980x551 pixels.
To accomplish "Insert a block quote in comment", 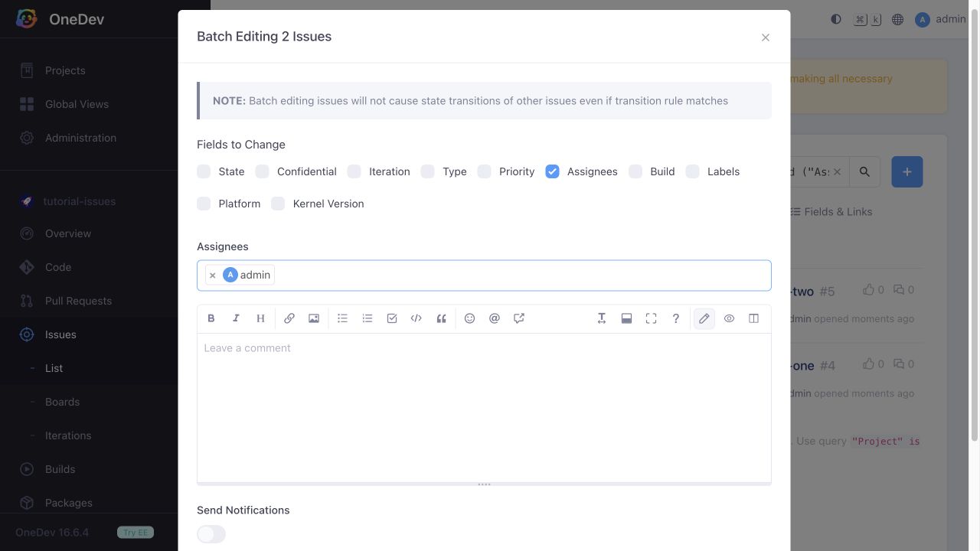I will [x=441, y=318].
